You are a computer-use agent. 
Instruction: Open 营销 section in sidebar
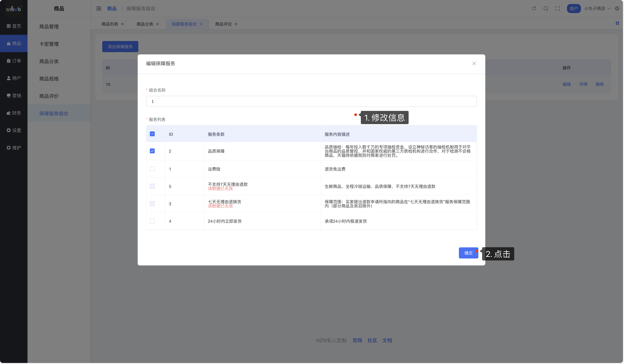[14, 96]
